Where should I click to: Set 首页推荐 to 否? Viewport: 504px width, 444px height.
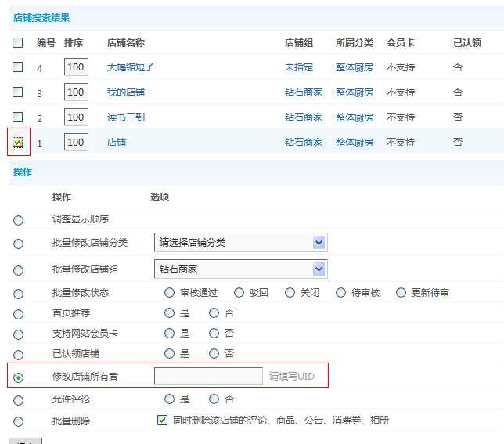point(214,312)
